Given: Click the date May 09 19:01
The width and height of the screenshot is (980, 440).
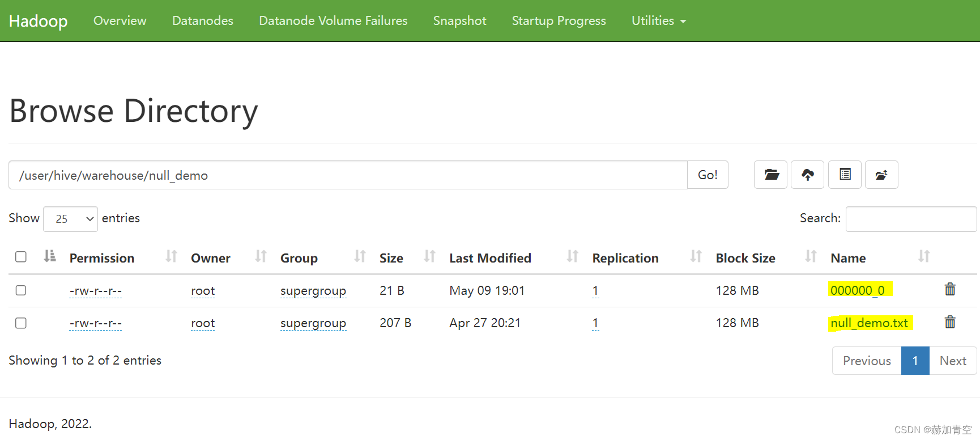Looking at the screenshot, I should 487,290.
